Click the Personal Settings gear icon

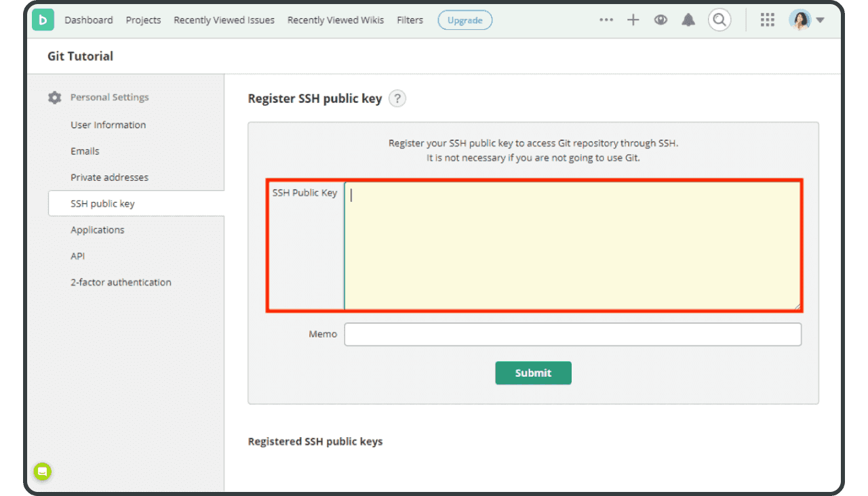(x=54, y=97)
